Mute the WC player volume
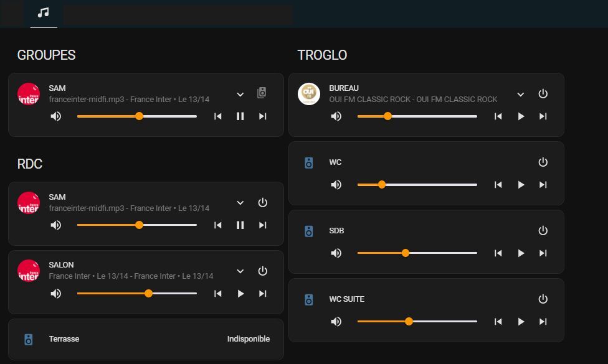 click(x=336, y=185)
